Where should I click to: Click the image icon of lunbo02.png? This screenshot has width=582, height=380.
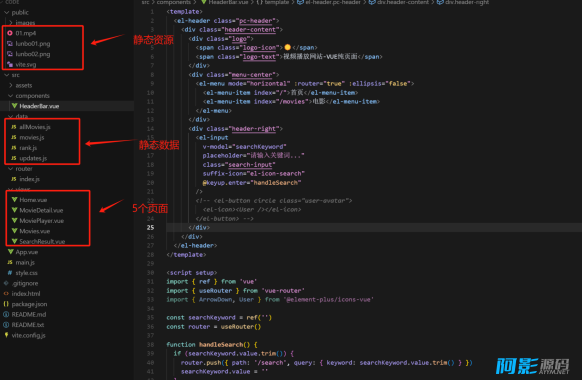coord(10,54)
